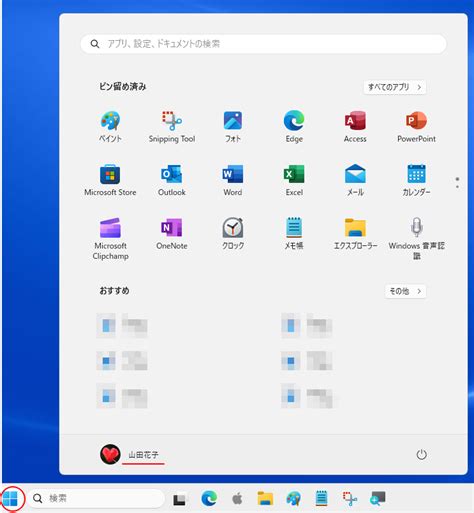Open the power options menu
474x513 pixels.
(422, 455)
